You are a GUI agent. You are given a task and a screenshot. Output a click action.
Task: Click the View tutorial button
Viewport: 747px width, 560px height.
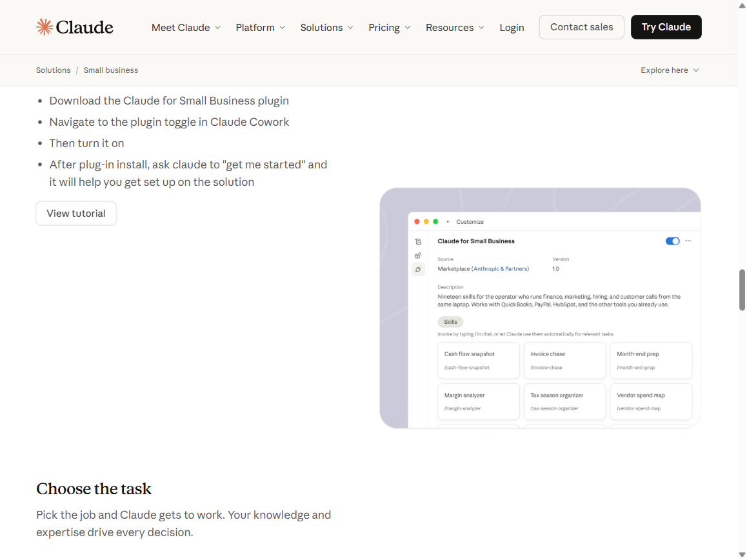(75, 213)
